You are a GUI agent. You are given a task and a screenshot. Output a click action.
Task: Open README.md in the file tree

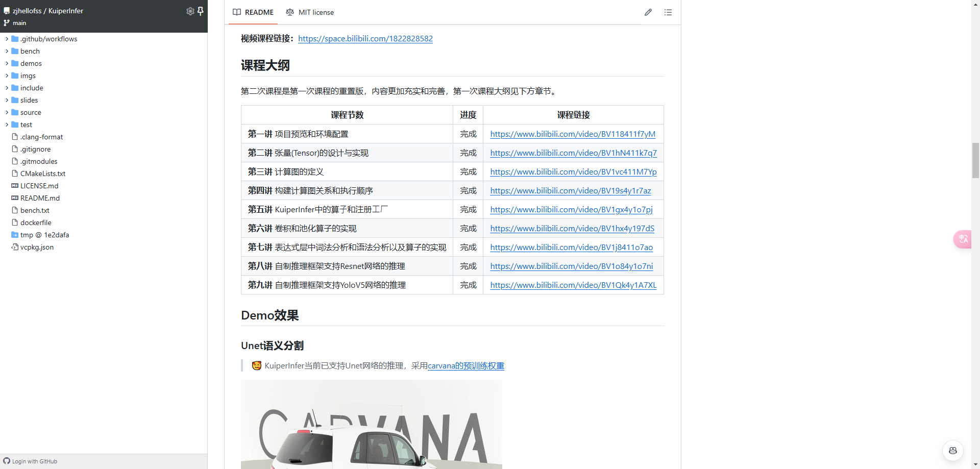(40, 198)
